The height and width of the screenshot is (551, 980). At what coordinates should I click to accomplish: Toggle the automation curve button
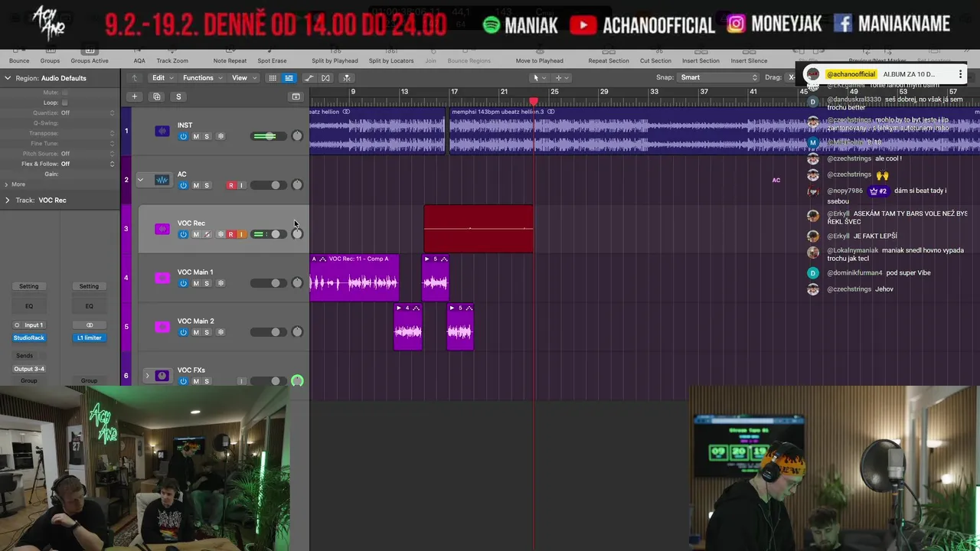click(x=309, y=78)
